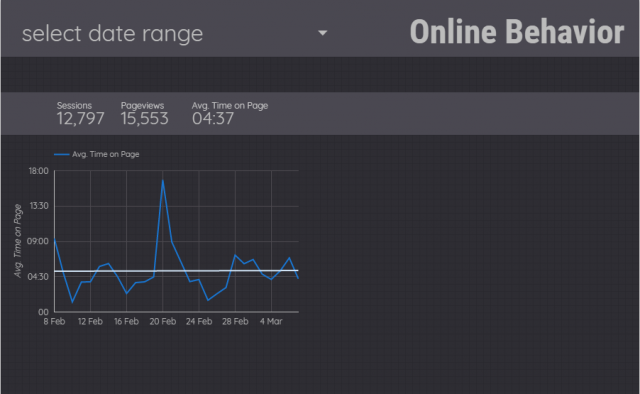Select the Pageviews 15,553 scorecard

click(144, 114)
